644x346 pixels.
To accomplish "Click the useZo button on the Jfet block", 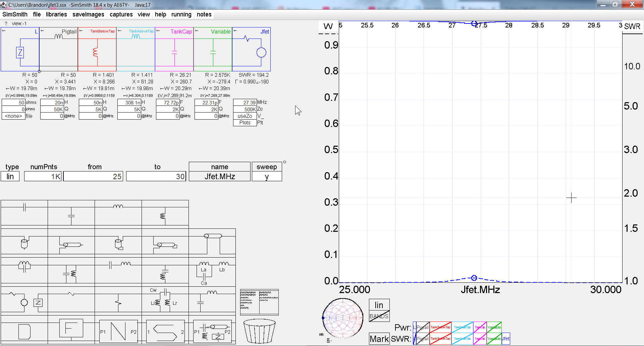I will pos(245,116).
